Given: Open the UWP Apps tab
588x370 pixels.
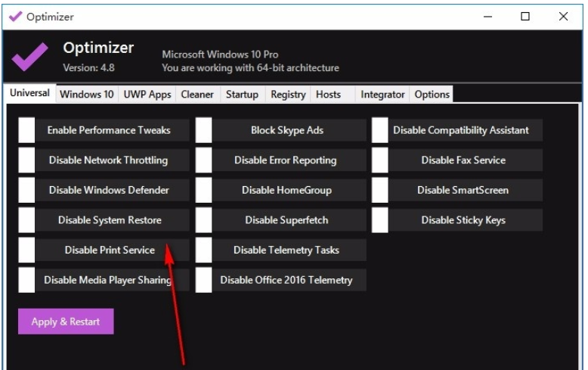Looking at the screenshot, I should 147,95.
